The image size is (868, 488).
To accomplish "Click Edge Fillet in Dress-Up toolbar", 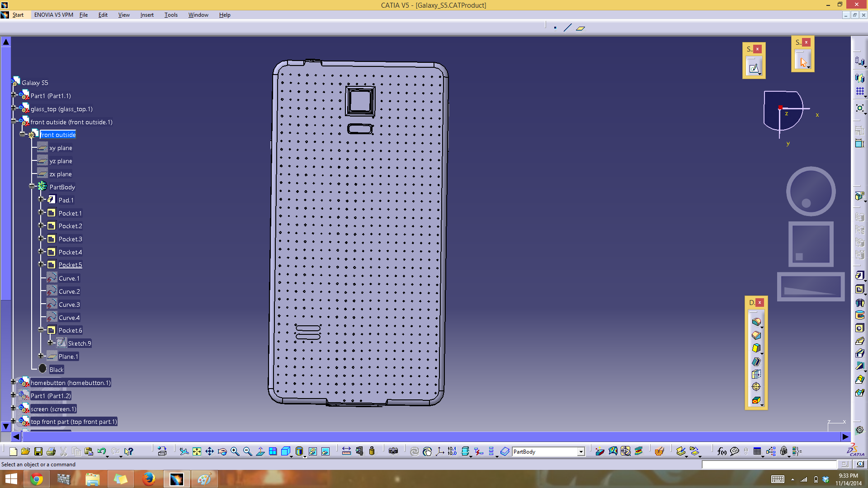I will tap(756, 322).
